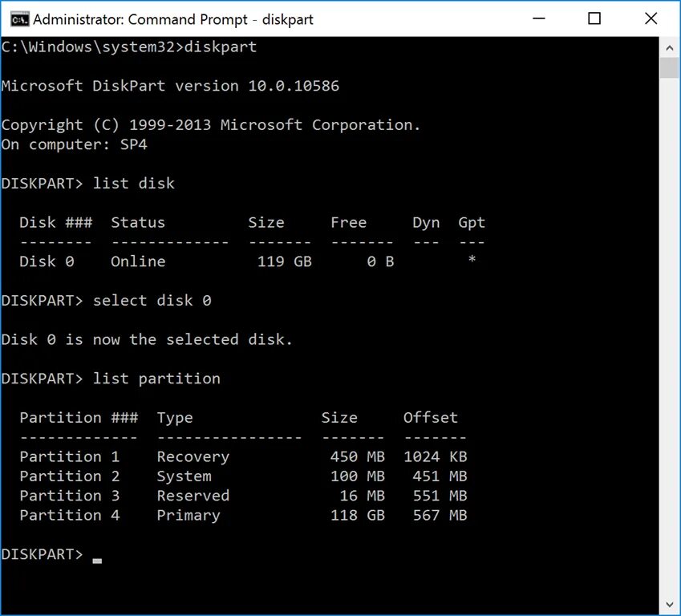This screenshot has width=681, height=616.
Task: Click the '0 B' free space value
Action: pos(380,261)
